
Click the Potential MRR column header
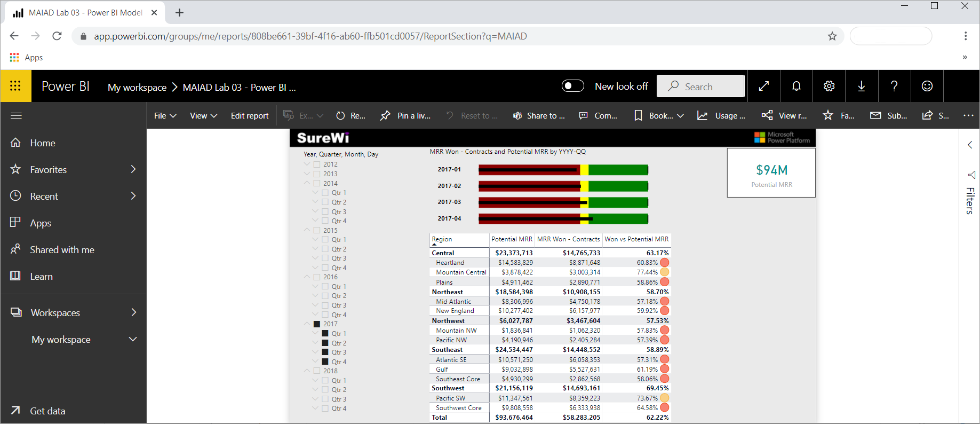(512, 239)
